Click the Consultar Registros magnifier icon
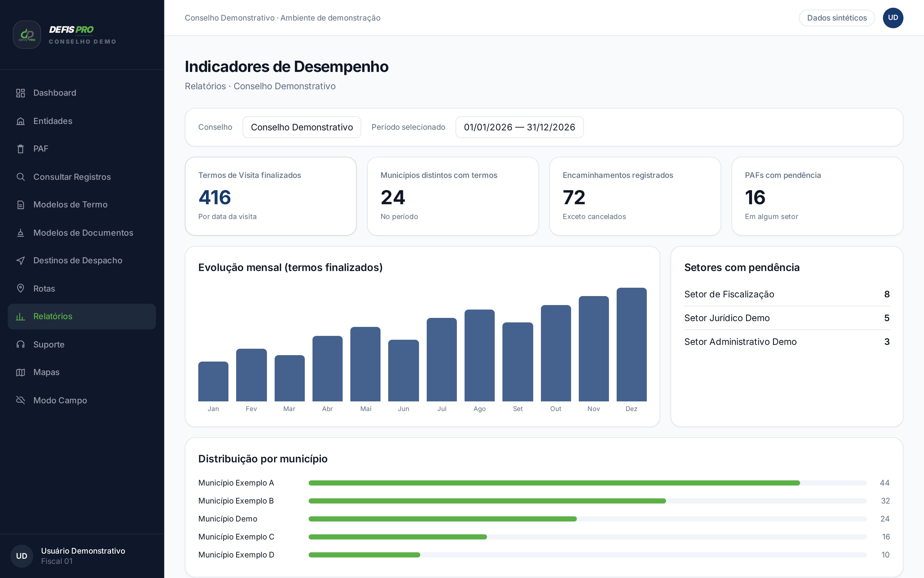The width and height of the screenshot is (924, 578). click(x=21, y=177)
